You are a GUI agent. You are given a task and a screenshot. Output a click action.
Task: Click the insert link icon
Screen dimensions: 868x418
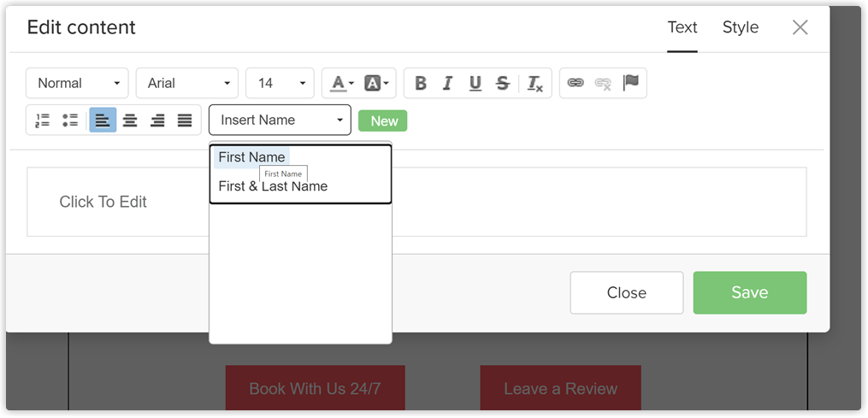[576, 83]
